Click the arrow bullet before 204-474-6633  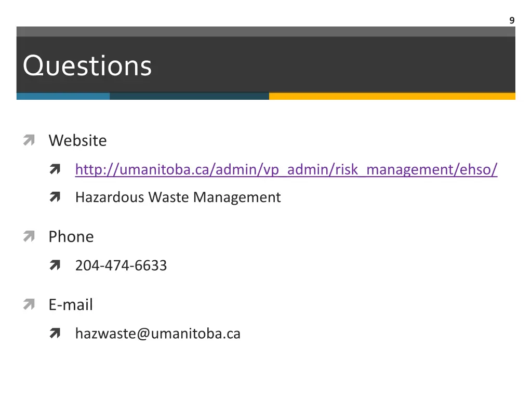(56, 266)
